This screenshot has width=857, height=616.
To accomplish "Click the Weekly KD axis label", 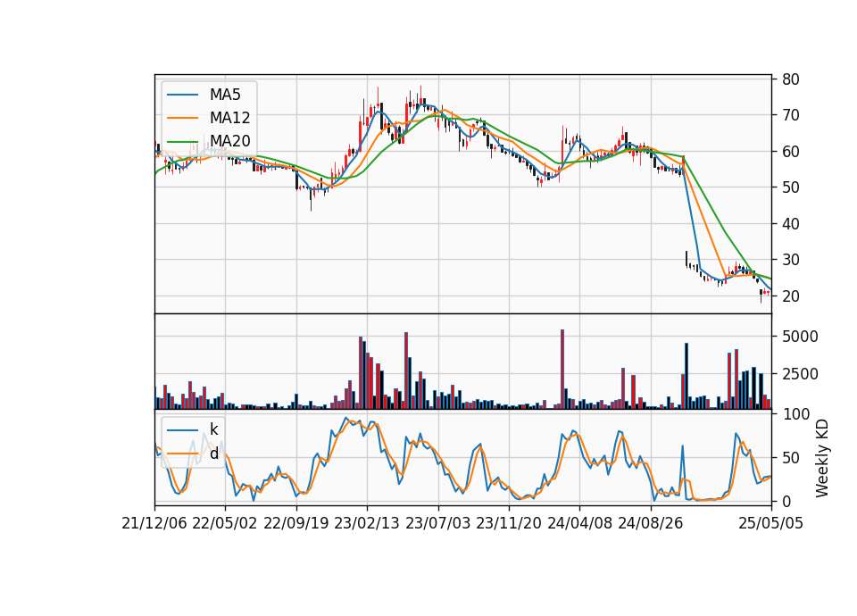I will tap(821, 458).
